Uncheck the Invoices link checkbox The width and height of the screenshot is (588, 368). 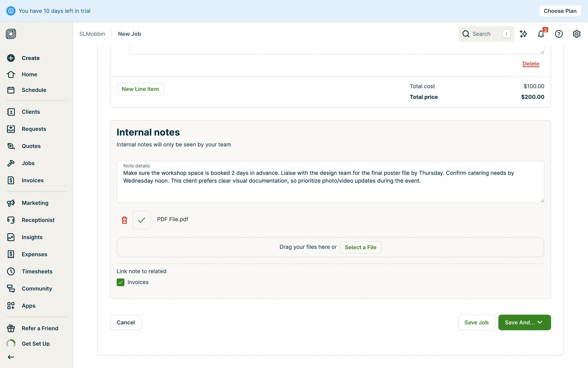click(x=121, y=282)
